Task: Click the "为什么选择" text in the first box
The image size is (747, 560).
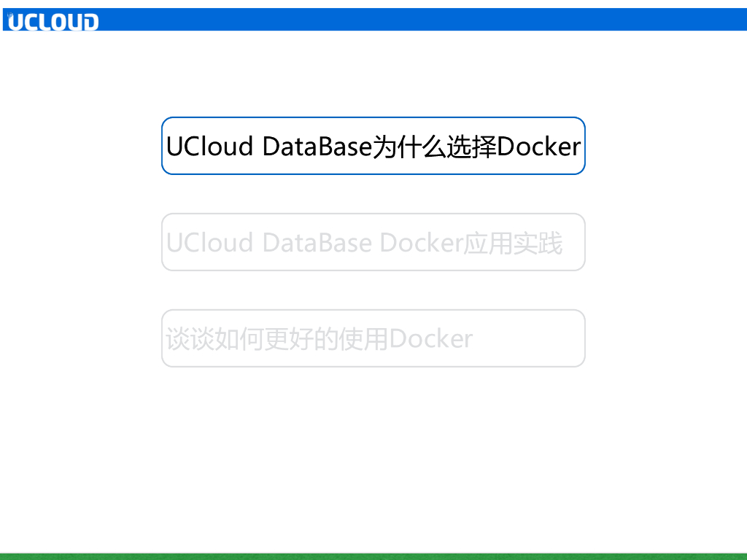Action: click(435, 147)
